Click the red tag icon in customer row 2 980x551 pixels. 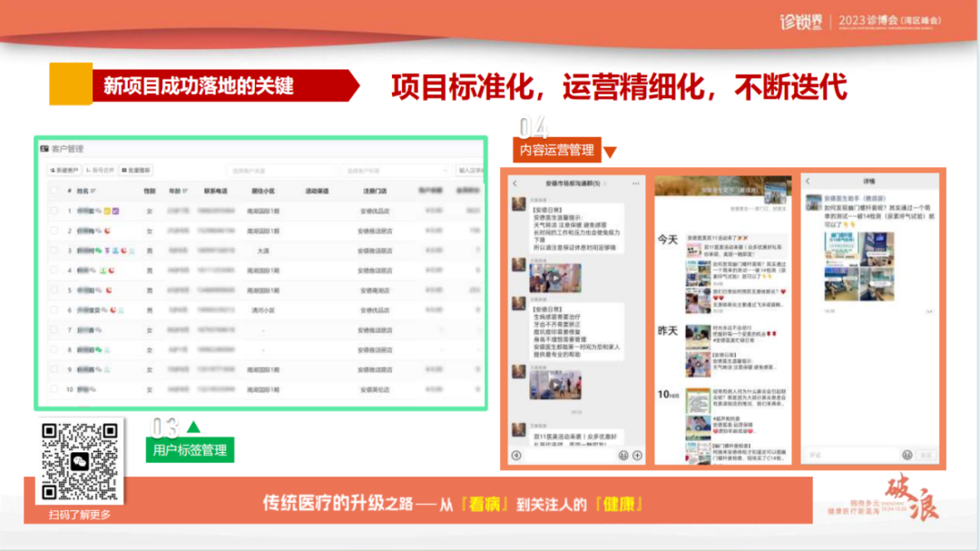coord(107,231)
